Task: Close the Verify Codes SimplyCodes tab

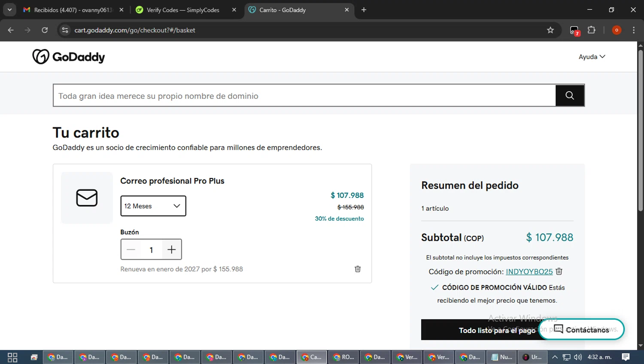Action: [x=234, y=10]
